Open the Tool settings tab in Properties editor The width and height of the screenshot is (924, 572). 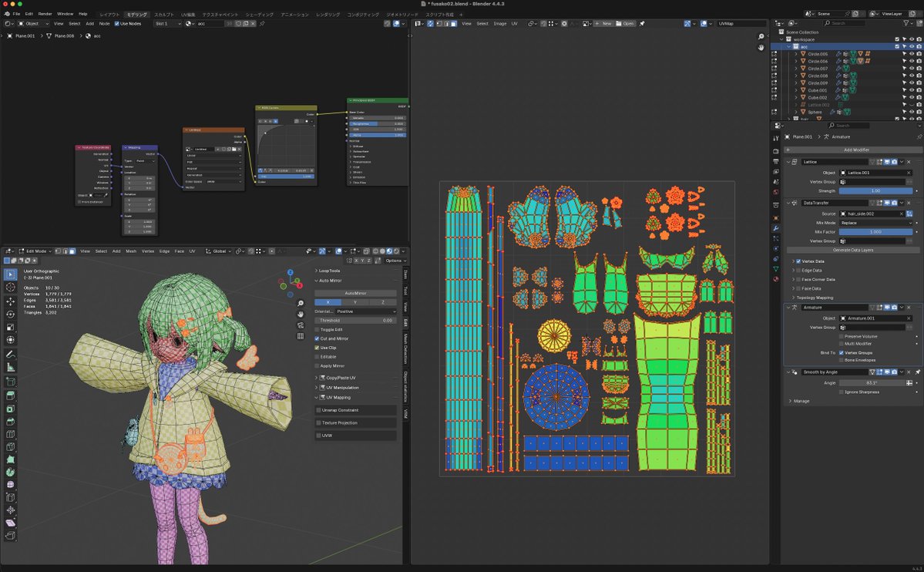click(x=775, y=138)
